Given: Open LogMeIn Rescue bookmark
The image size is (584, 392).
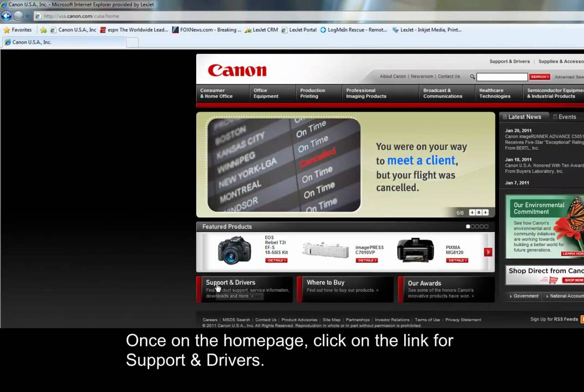Looking at the screenshot, I should click(x=354, y=30).
